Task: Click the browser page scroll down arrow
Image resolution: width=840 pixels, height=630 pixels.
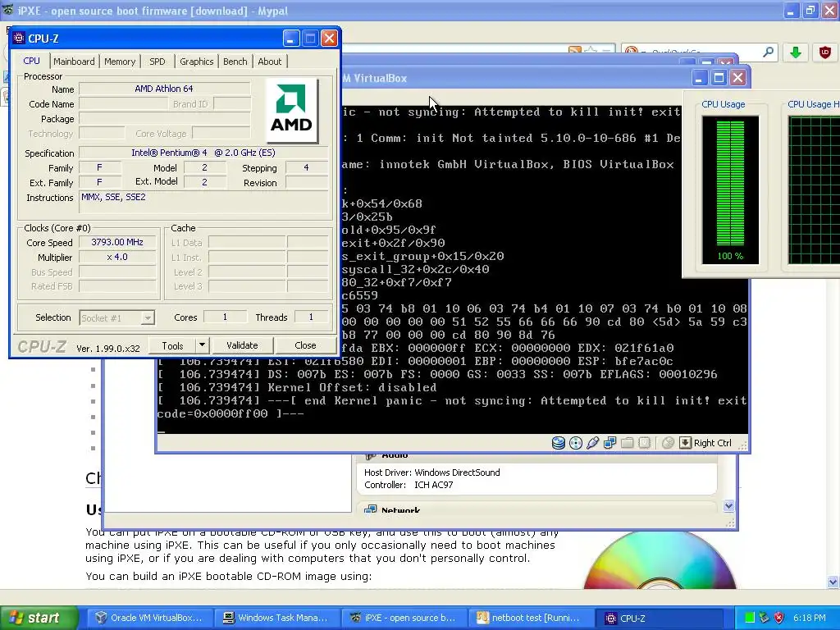Action: click(x=833, y=582)
